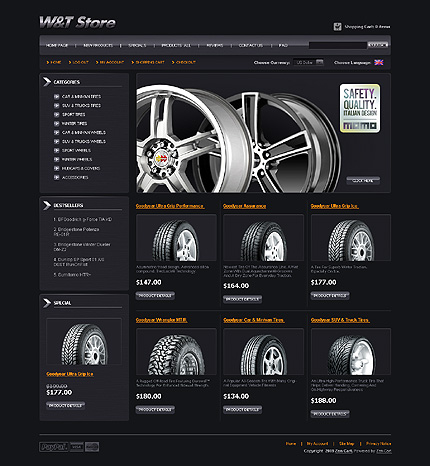
Task: Select the UK flag language icon
Action: pyautogui.click(x=379, y=62)
